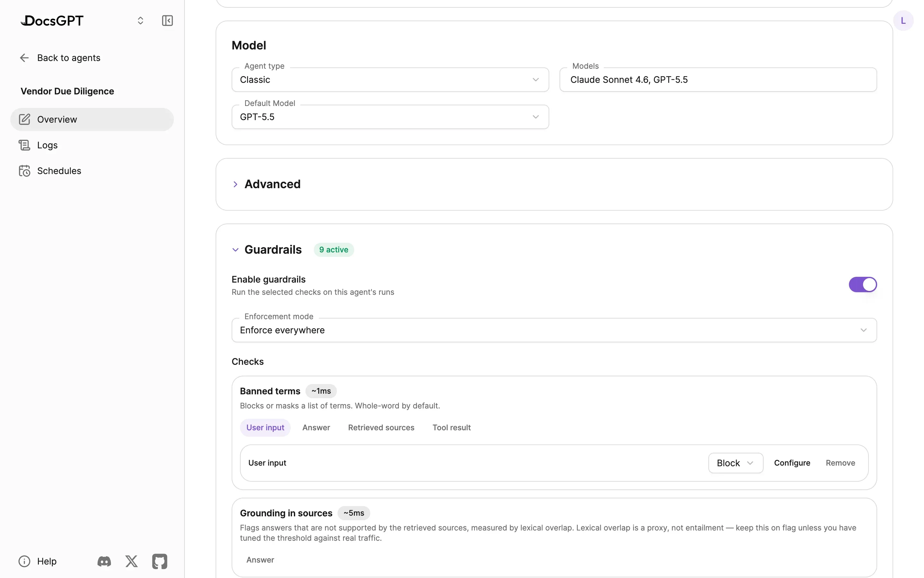Go to Overview in the sidebar
The width and height of the screenshot is (924, 578).
[x=92, y=119]
